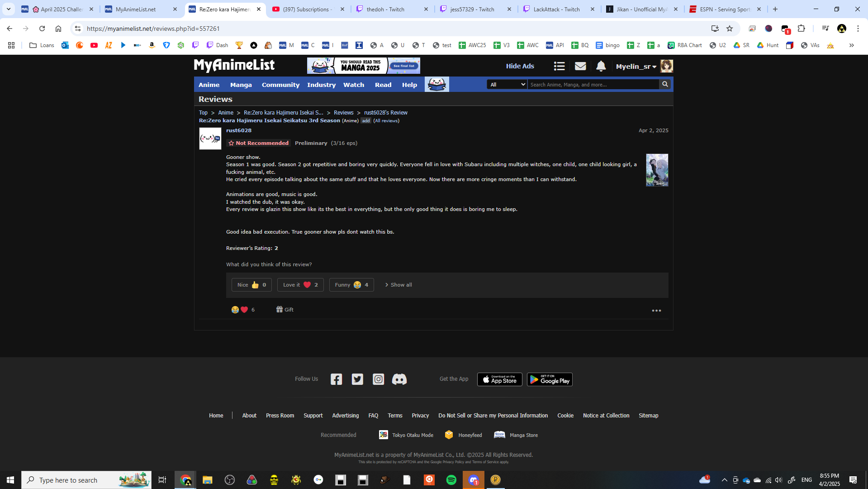Open the search category All dropdown

tap(507, 84)
